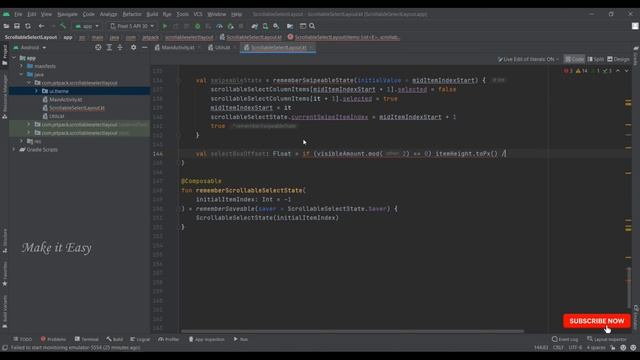Open the Navigate menu
The width and height of the screenshot is (640, 360).
click(x=67, y=14)
